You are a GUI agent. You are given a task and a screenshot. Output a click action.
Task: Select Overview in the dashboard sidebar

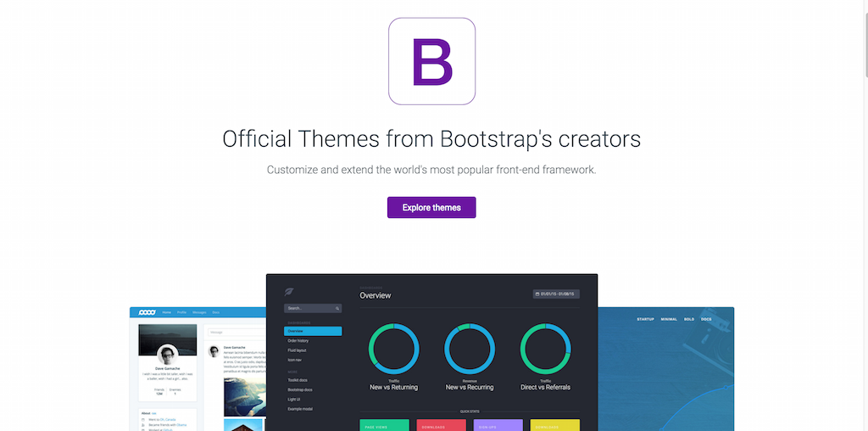(313, 331)
